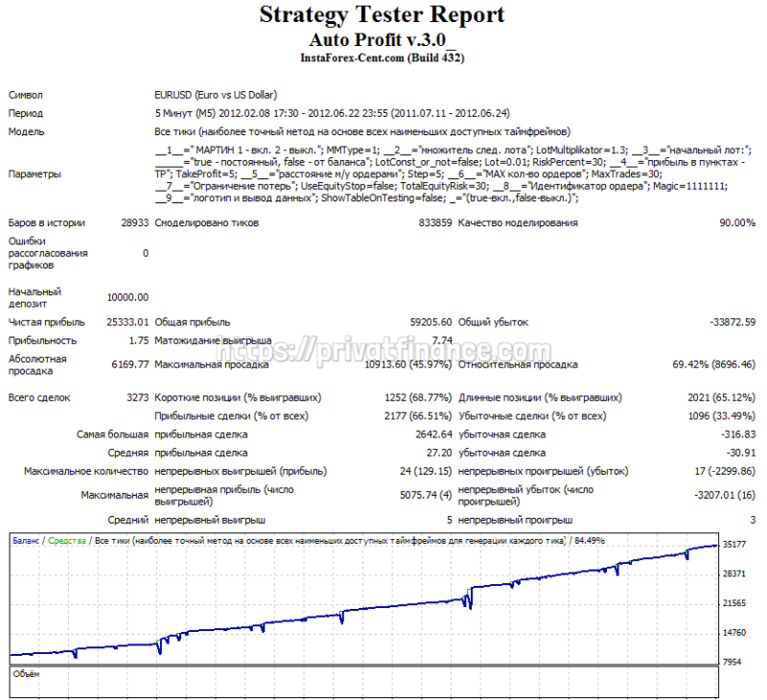Select consecutive wins value '24 (129.15)'
The width and height of the screenshot is (767, 700).
tap(426, 472)
